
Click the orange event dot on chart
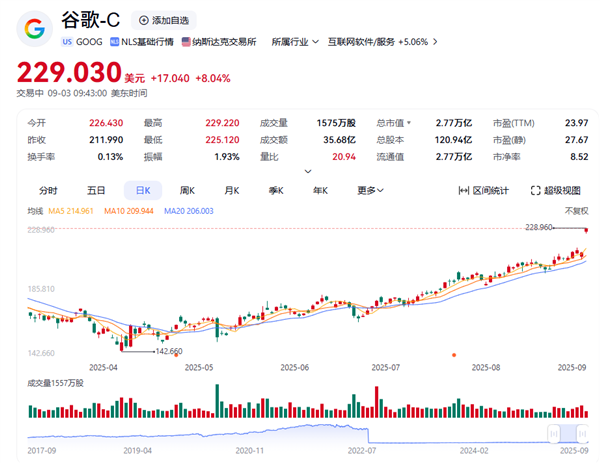(454, 353)
